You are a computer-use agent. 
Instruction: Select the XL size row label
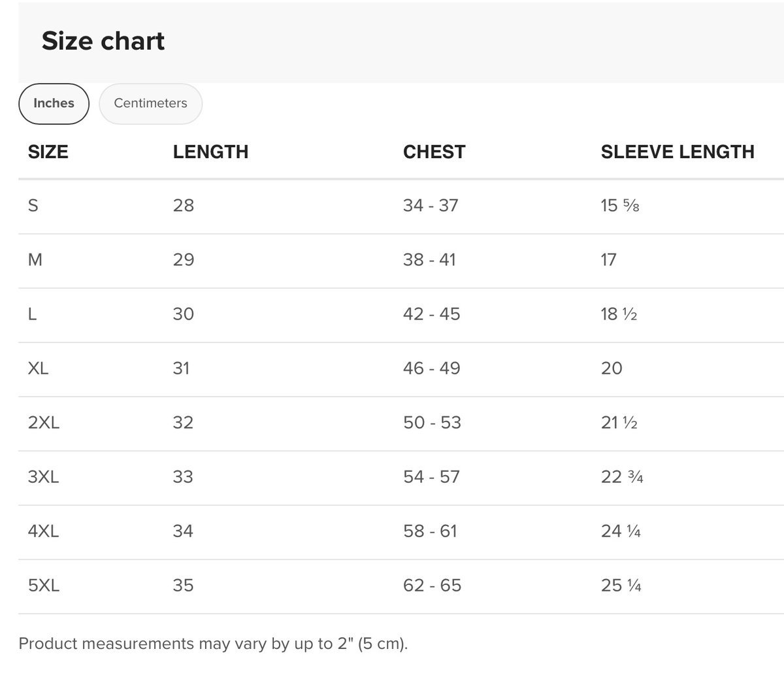[x=38, y=368]
